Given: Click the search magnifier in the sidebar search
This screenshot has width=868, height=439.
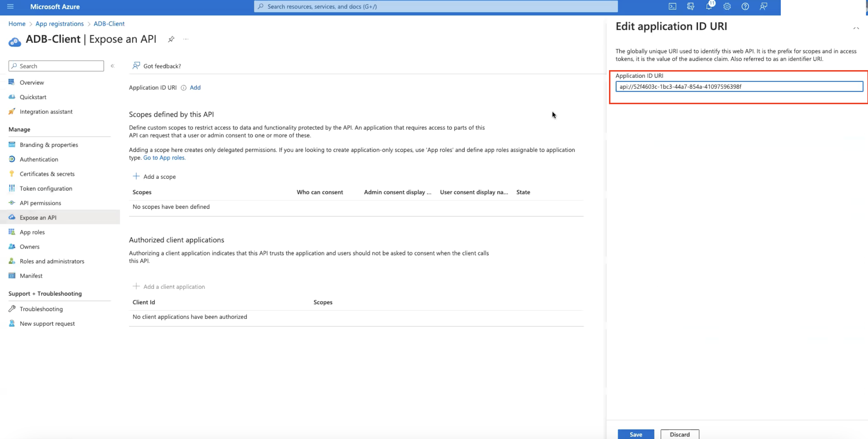Looking at the screenshot, I should (14, 66).
